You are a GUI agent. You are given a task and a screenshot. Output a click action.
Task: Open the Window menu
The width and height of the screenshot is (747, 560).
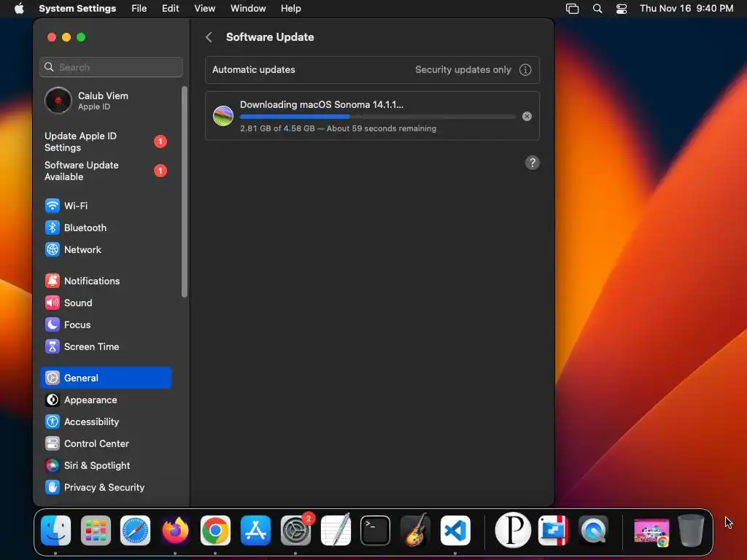tap(248, 9)
